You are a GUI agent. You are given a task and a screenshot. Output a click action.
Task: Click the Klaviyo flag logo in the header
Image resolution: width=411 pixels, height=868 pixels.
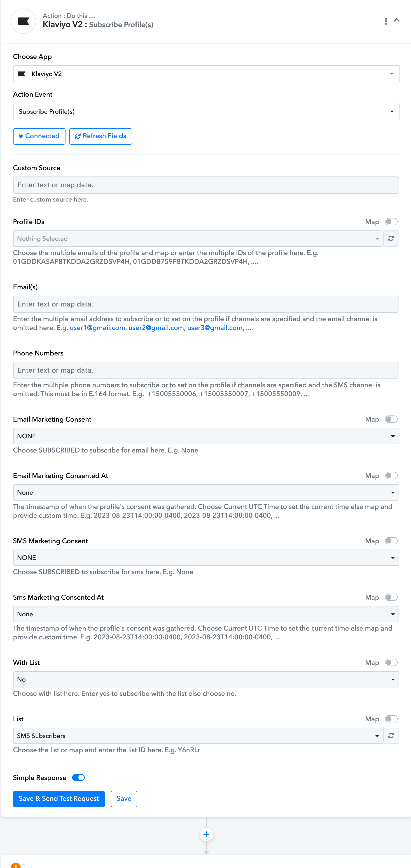(23, 21)
